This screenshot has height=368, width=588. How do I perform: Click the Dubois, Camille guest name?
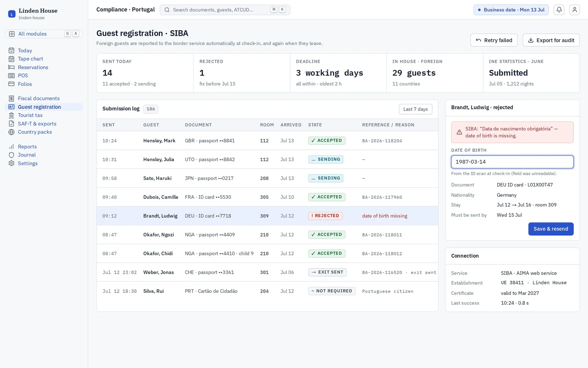(161, 197)
